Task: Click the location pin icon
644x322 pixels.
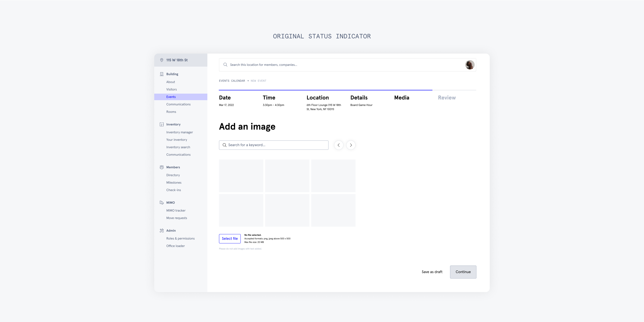Action: point(162,60)
